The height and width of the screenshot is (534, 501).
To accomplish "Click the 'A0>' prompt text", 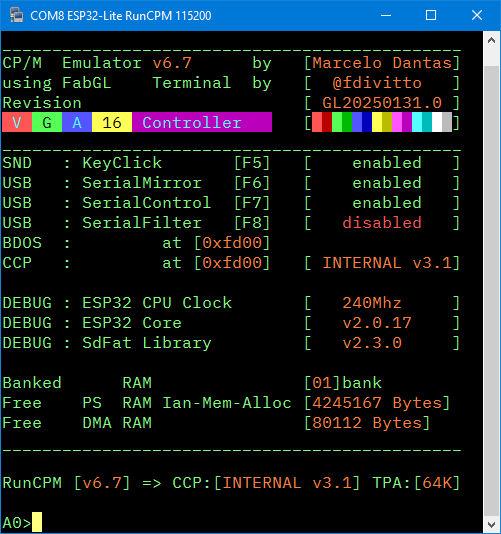I will click(17, 523).
